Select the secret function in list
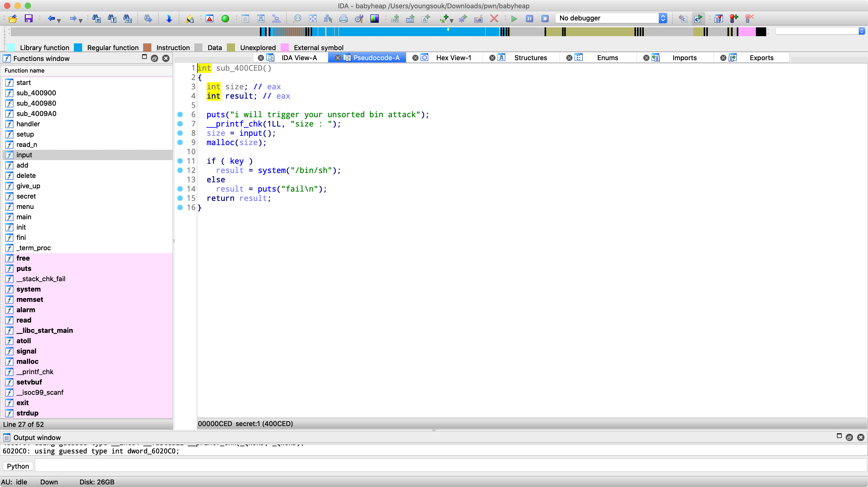 26,196
